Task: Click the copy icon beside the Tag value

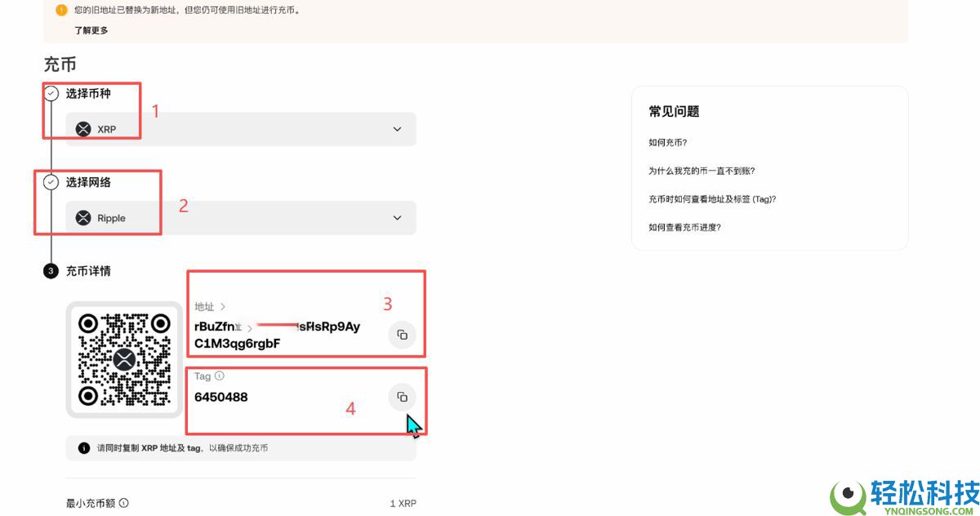Action: (401, 396)
